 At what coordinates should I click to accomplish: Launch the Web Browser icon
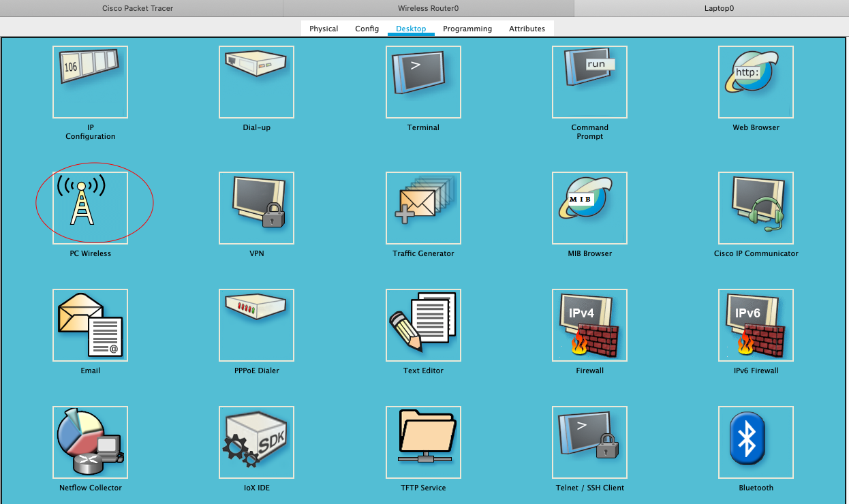[756, 82]
